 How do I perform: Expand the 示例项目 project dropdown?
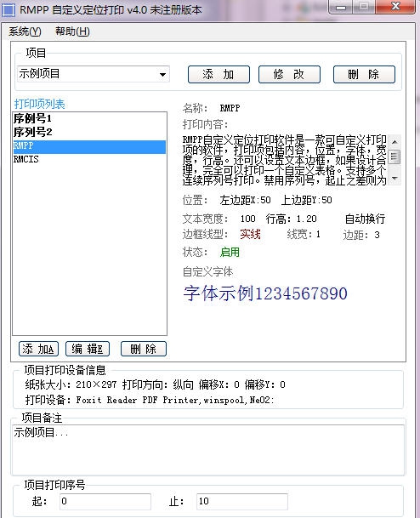tap(162, 74)
